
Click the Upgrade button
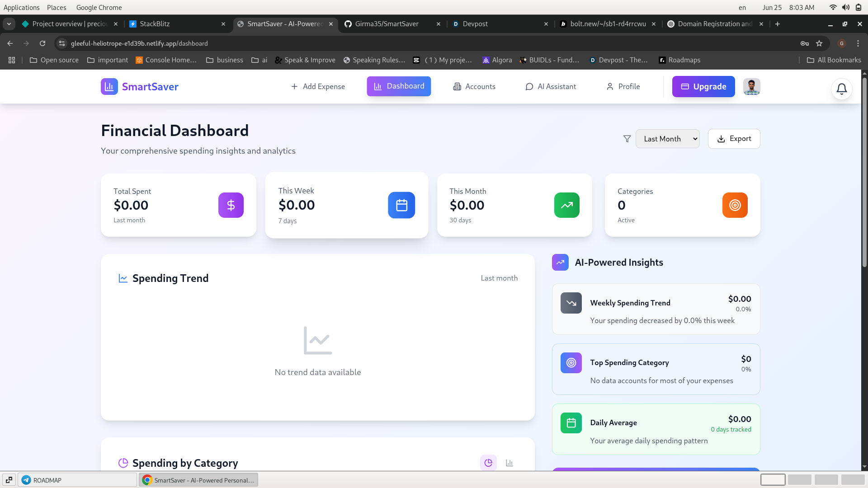[x=703, y=86]
